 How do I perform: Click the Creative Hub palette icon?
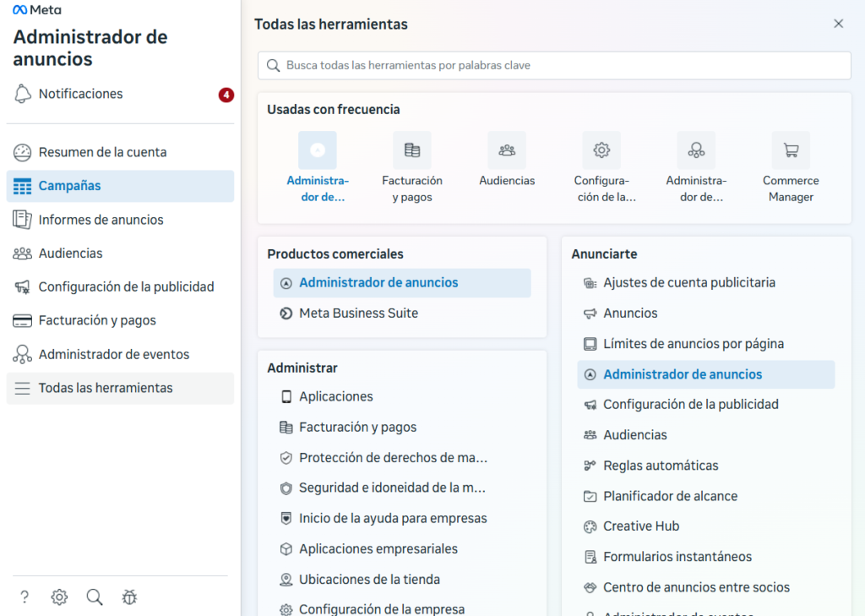pos(590,526)
